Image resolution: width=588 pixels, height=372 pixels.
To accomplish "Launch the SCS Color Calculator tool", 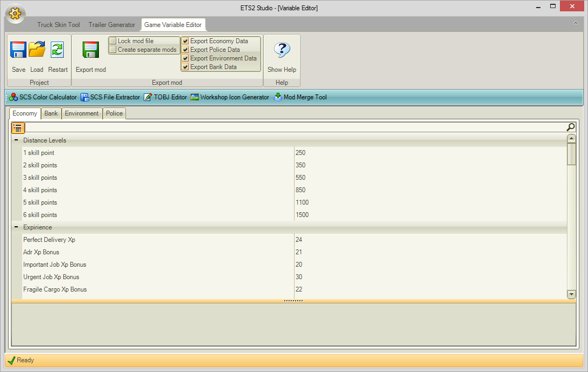I will [43, 97].
